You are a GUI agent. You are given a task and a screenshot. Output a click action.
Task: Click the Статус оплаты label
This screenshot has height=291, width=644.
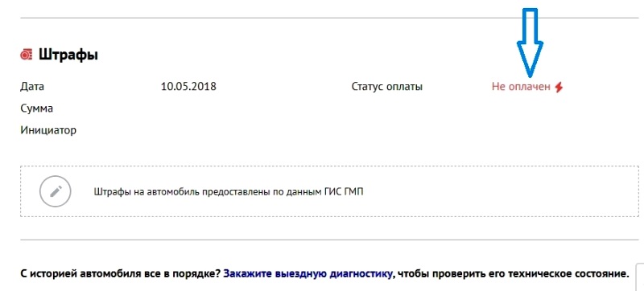coord(387,87)
